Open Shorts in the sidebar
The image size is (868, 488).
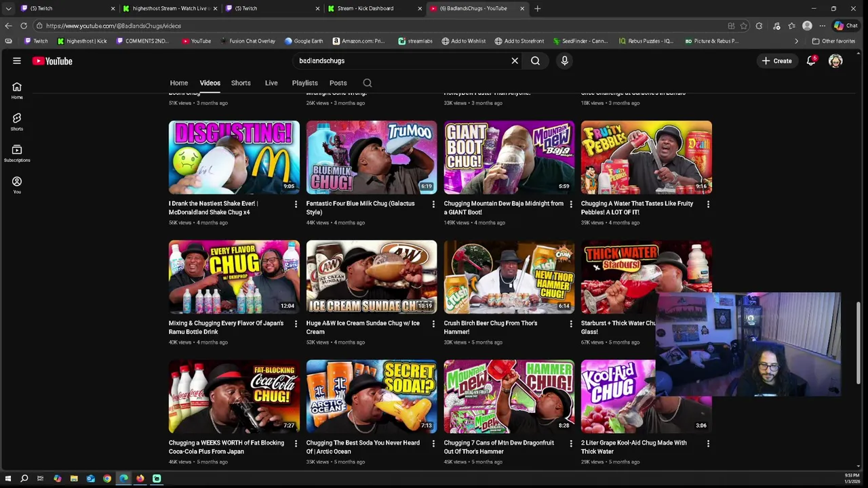pyautogui.click(x=17, y=122)
